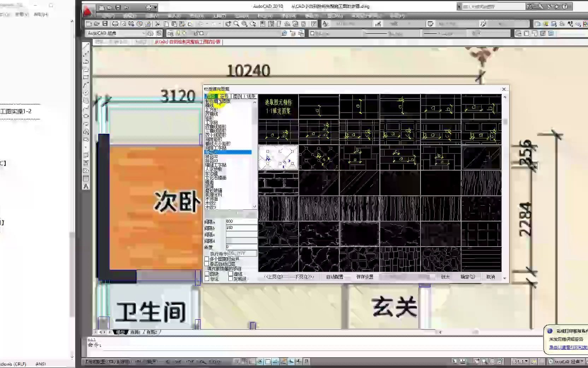Viewport: 588px width, 368px height.
Task: Activate Zoom Realtime magnifier icon
Action: tap(235, 24)
